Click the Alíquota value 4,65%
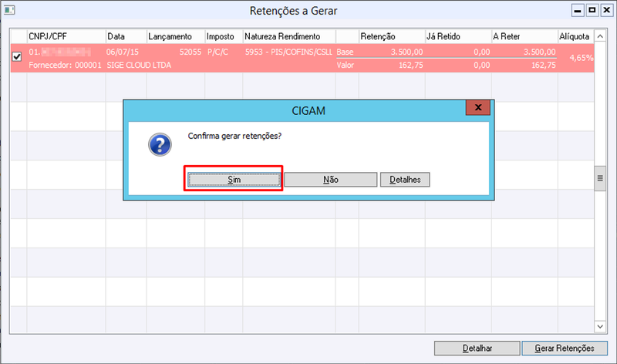617x364 pixels. click(x=582, y=58)
